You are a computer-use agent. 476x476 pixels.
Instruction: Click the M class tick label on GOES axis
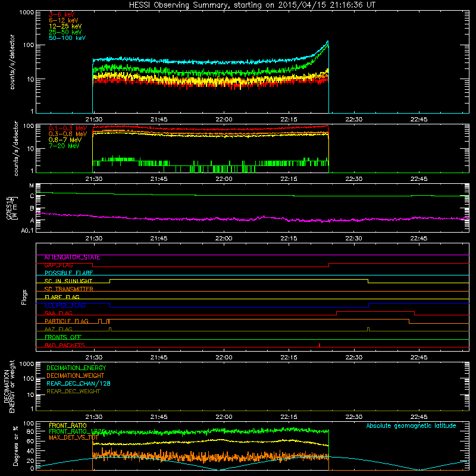pos(32,186)
